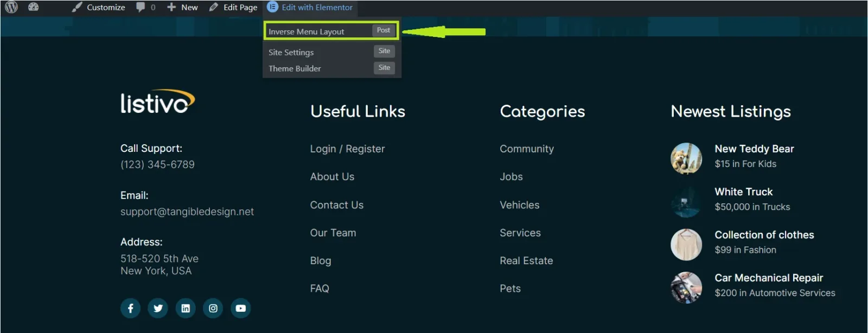Browse the Real Estate category

tap(526, 261)
